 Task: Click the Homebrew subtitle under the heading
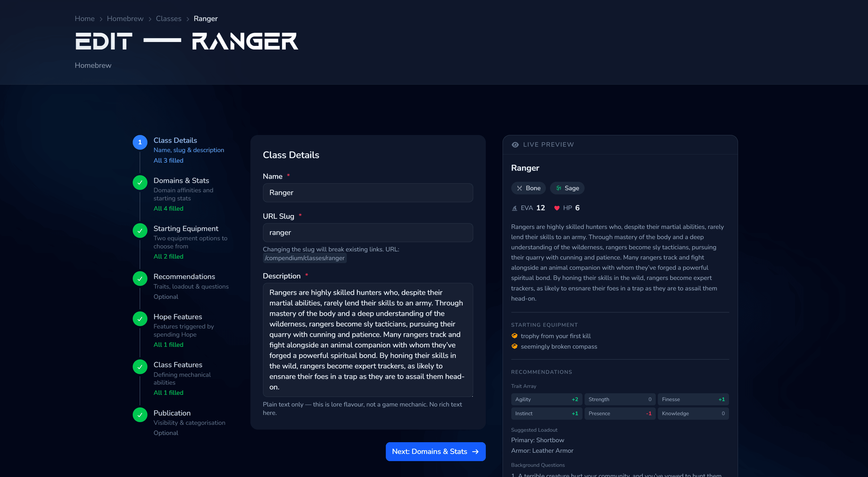[x=93, y=65]
